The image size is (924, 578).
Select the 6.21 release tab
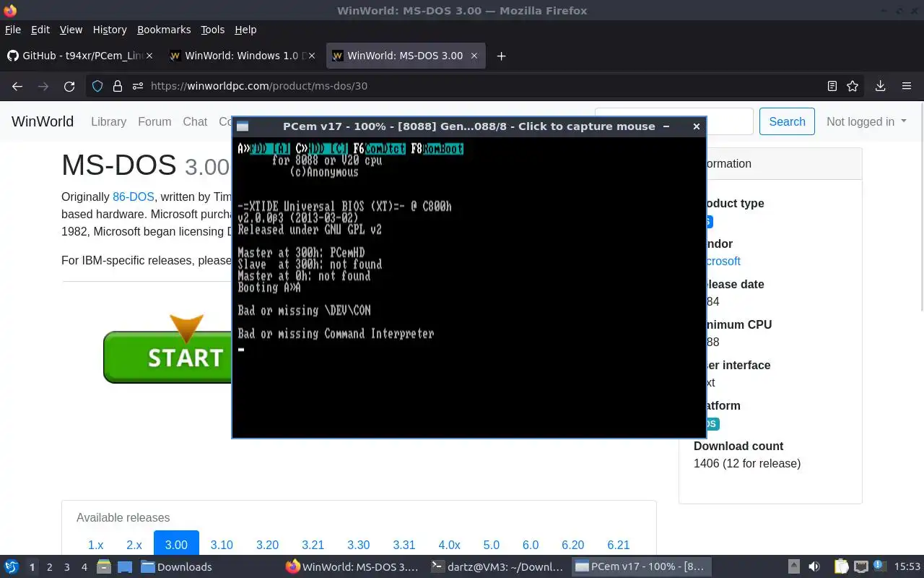[x=619, y=545]
